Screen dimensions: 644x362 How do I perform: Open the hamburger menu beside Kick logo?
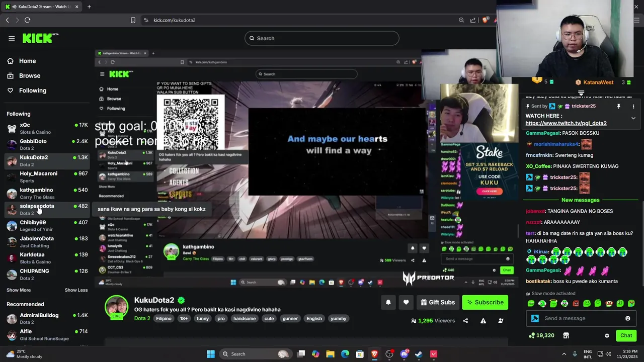coord(12,38)
